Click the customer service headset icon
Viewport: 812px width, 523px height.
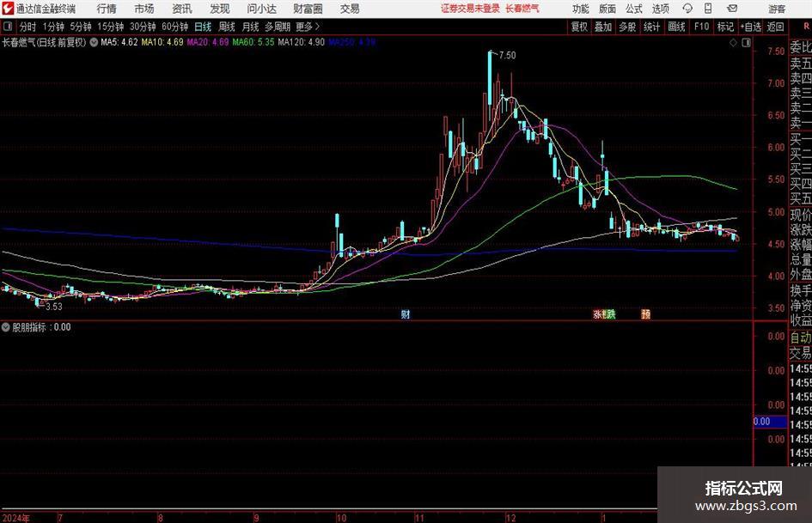(687, 9)
